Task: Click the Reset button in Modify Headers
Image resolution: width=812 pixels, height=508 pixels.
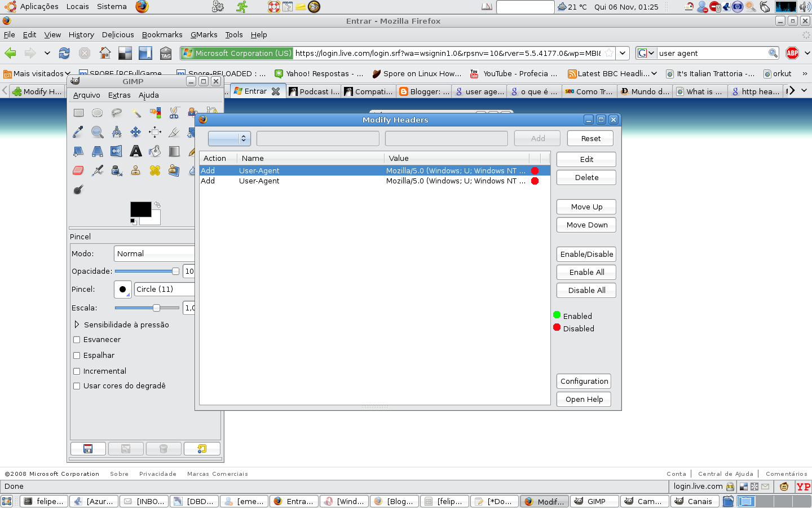Action: pos(590,138)
